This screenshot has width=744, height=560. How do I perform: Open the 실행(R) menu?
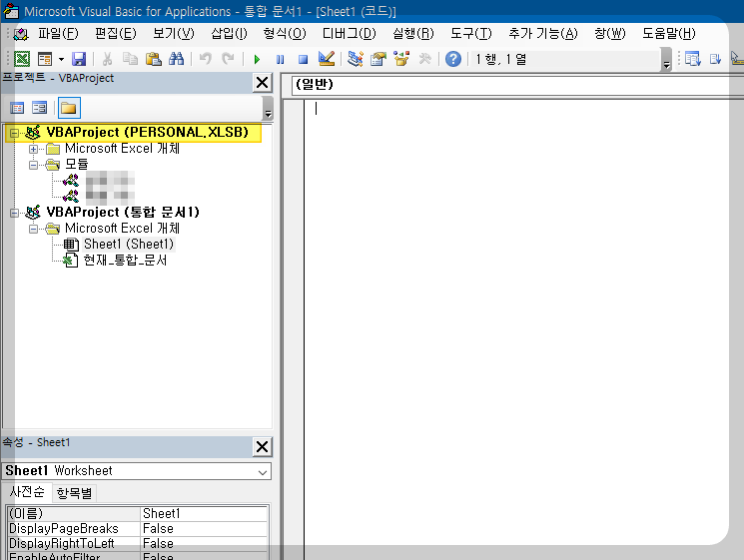point(412,33)
